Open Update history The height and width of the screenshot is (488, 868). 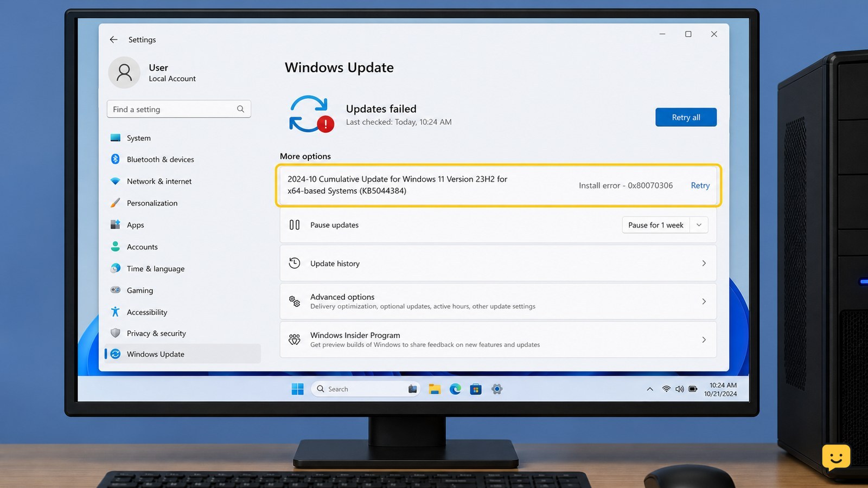(x=498, y=263)
